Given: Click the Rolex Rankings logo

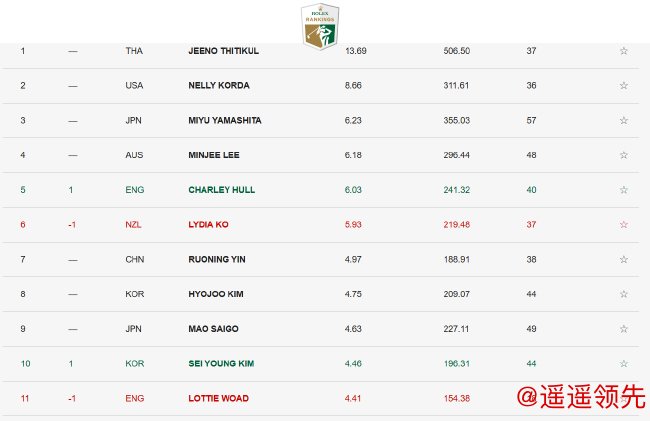Looking at the screenshot, I should click(x=320, y=24).
